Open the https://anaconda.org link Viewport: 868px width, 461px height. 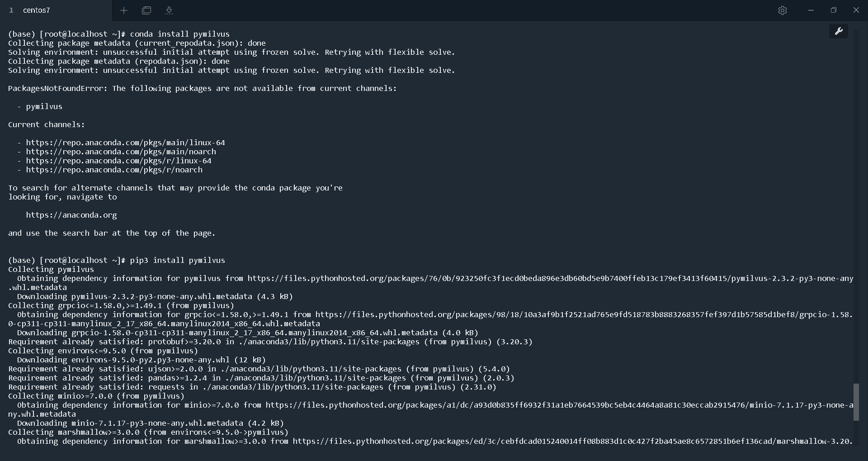(71, 215)
